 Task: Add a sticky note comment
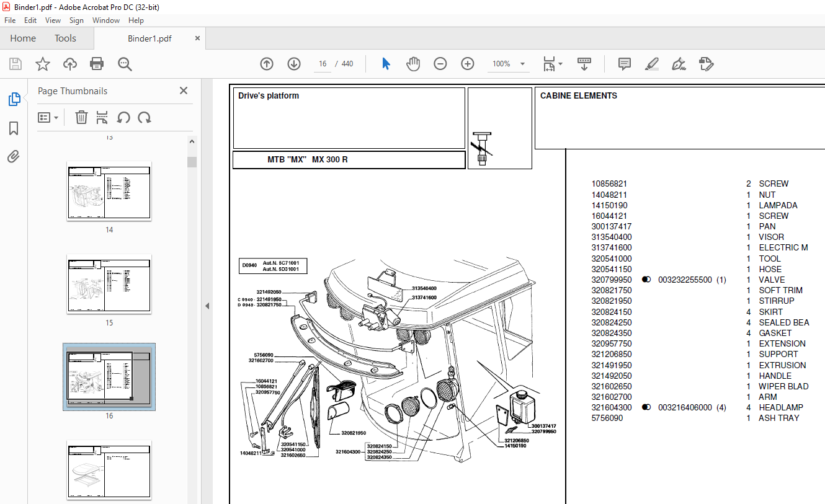pyautogui.click(x=625, y=64)
